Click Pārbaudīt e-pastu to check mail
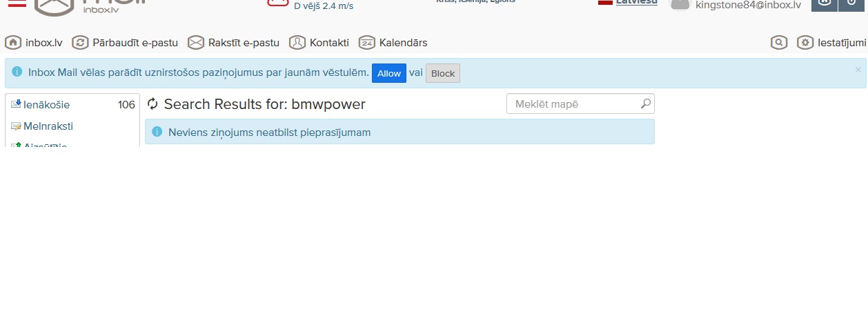The height and width of the screenshot is (314, 868). click(x=125, y=43)
